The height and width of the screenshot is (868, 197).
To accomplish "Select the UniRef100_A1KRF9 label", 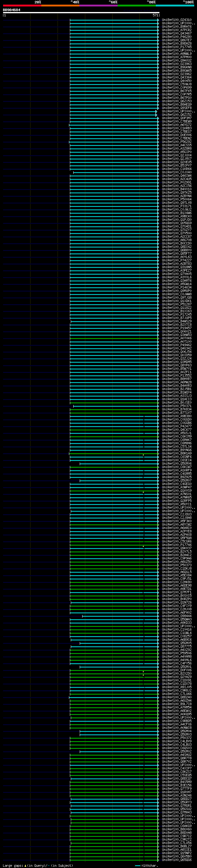I will (176, 470).
